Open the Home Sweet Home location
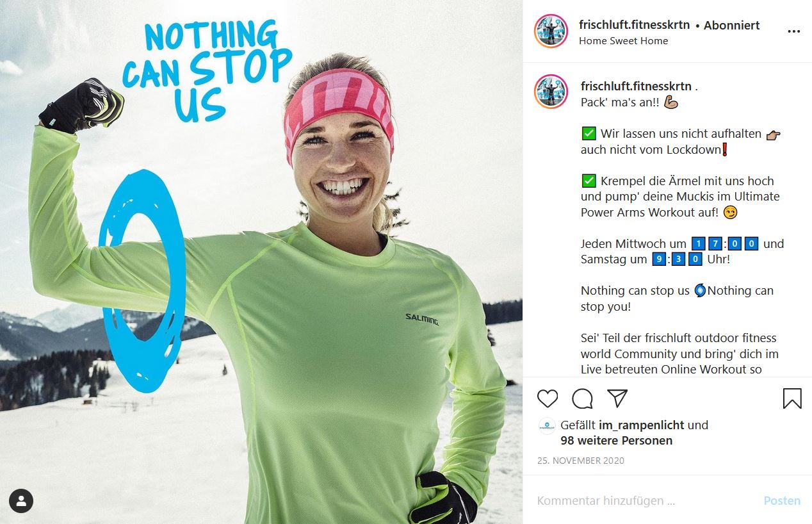Viewport: 812px width, 524px height. pyautogui.click(x=623, y=40)
